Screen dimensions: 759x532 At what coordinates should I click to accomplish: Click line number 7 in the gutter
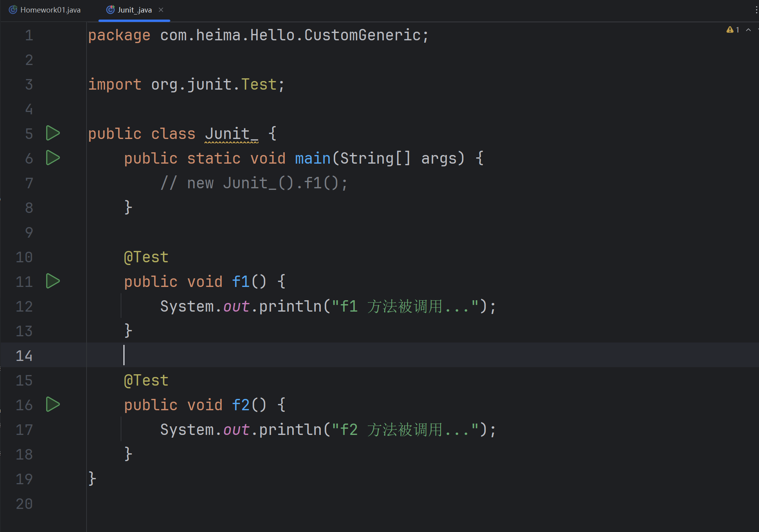pos(29,183)
